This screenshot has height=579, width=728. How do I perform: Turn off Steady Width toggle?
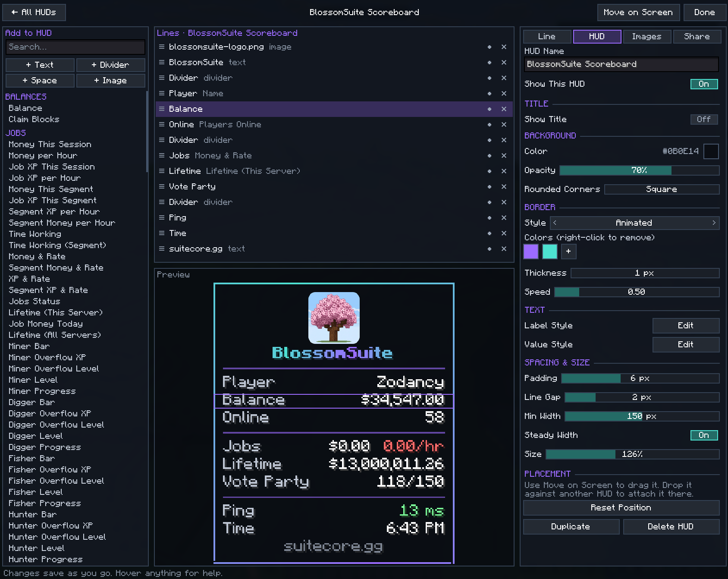click(704, 435)
